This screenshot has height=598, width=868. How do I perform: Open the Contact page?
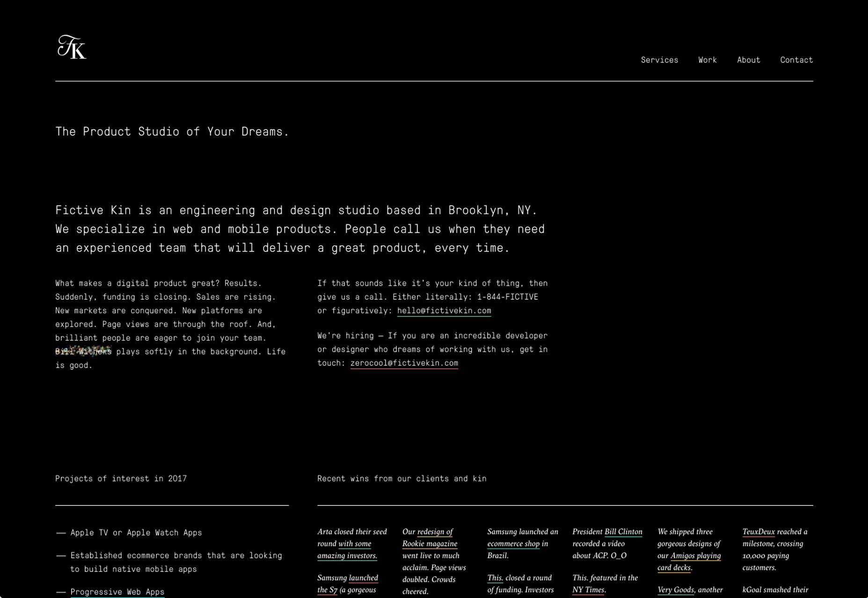796,60
